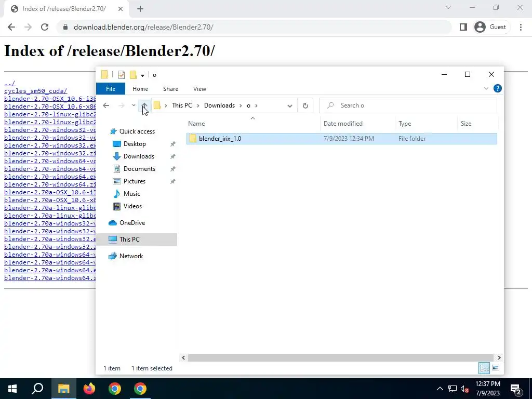This screenshot has width=532, height=399.
Task: Expand the chevron after Downloads breadcrumb
Action: point(241,105)
